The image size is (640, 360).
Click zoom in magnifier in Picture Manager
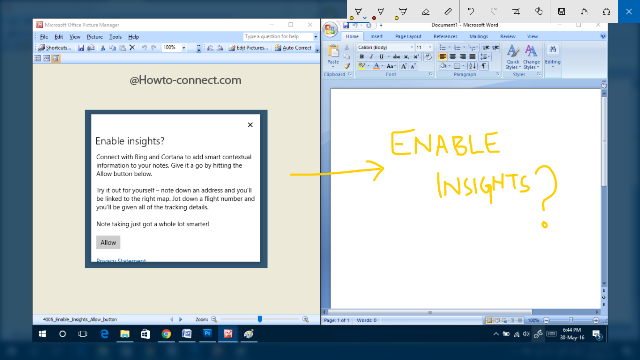305,319
